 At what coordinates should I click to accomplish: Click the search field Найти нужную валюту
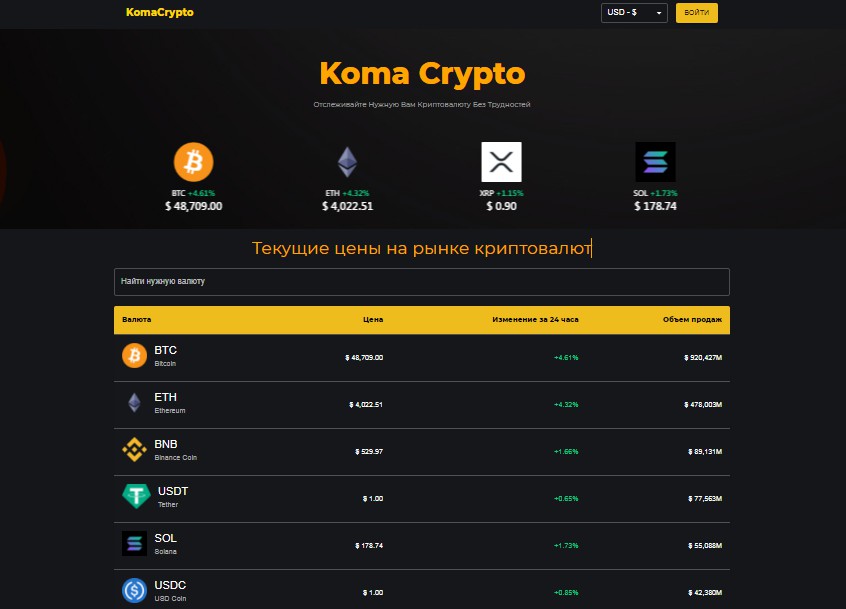[421, 281]
